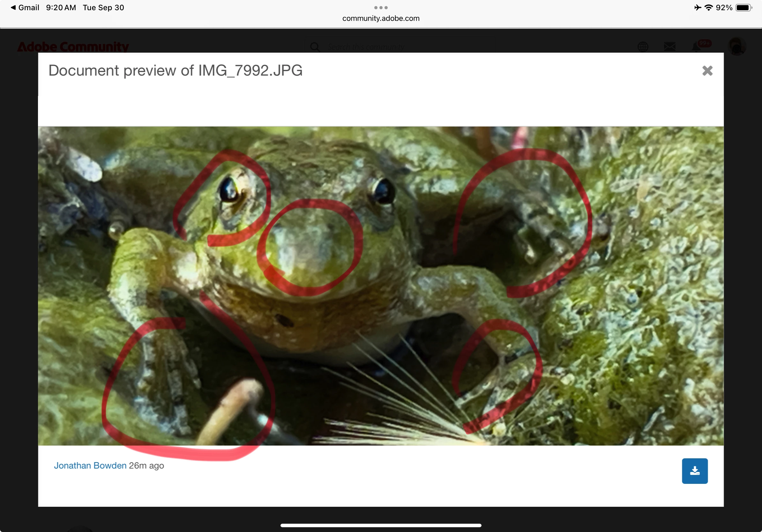Screen dimensions: 762x532
Task: Tap the community.adobe.com address bar
Action: pos(381,18)
